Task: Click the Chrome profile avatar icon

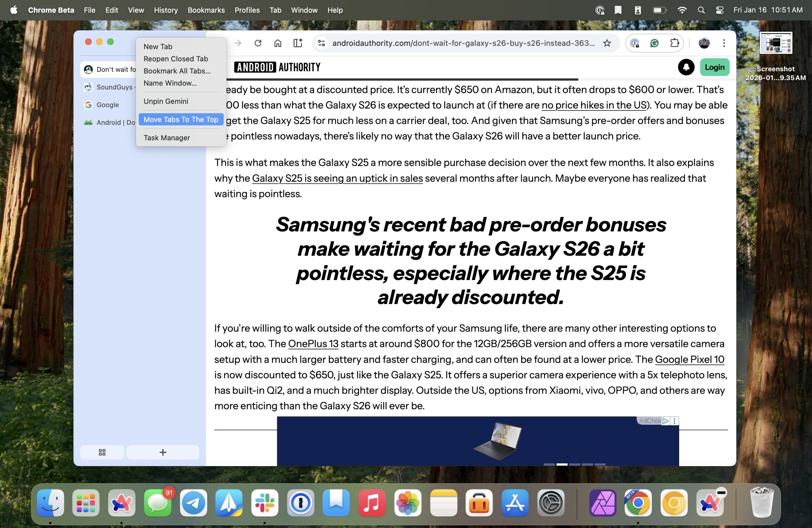Action: (x=704, y=43)
